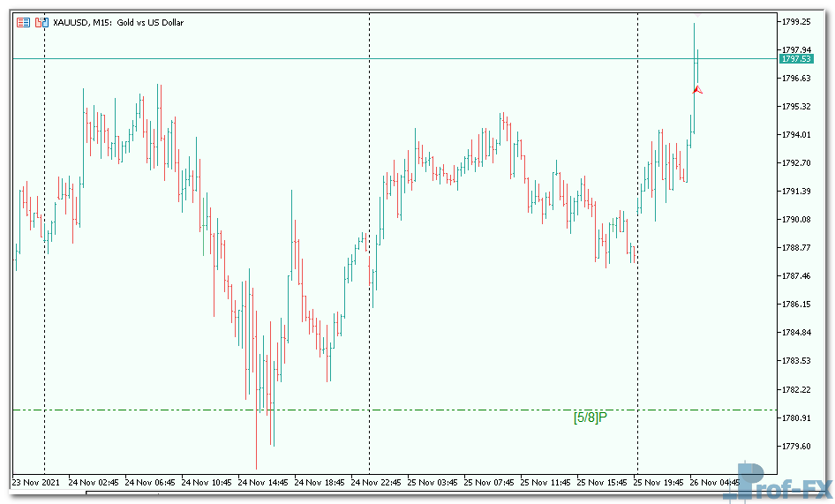Click the Prof-FX watermark logo
Viewport: 835px width, 504px height.
coord(775,482)
